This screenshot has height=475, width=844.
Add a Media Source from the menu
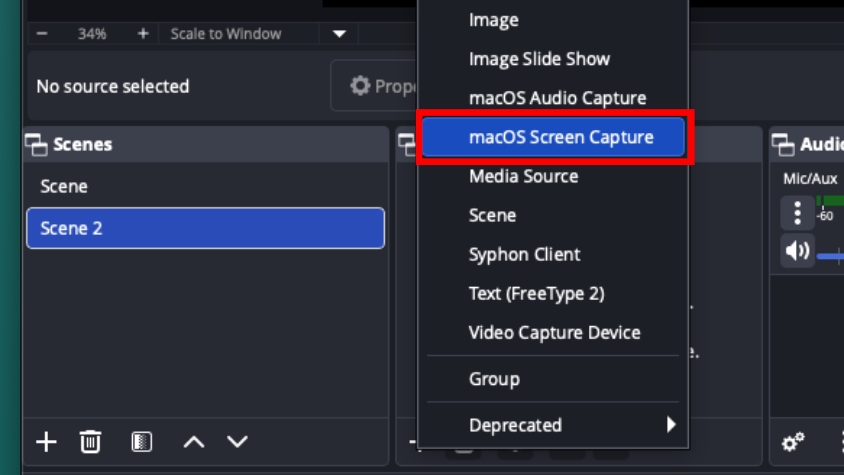tap(523, 176)
